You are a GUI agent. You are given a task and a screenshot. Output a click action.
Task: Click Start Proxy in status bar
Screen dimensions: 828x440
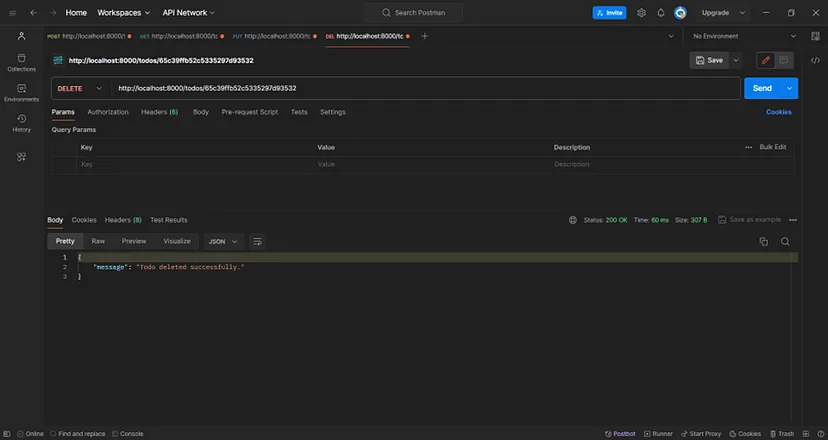[x=701, y=434]
